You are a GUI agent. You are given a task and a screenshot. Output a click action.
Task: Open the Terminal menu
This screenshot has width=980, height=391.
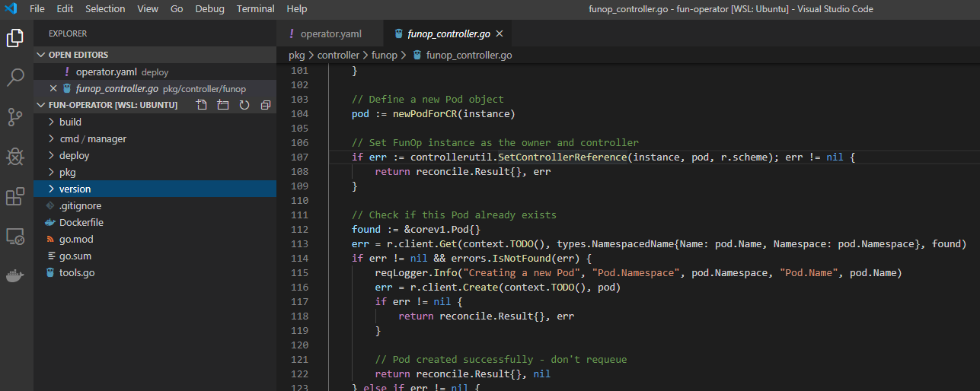[x=256, y=9]
